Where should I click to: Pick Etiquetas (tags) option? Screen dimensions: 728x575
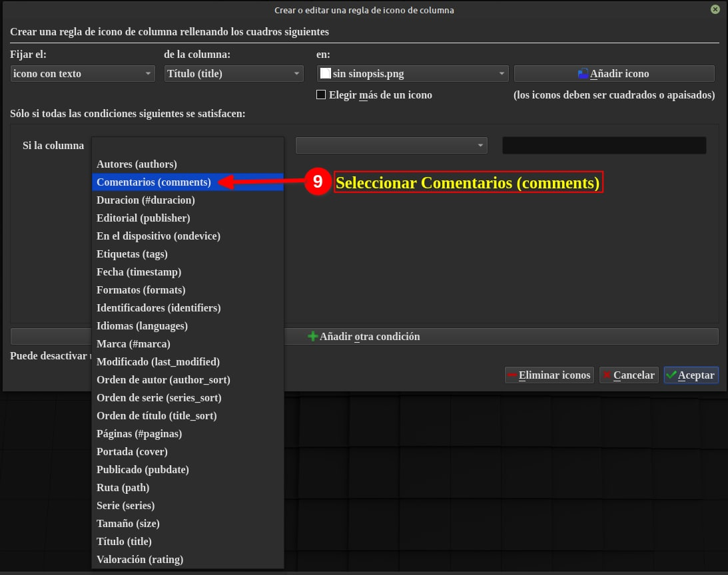132,254
